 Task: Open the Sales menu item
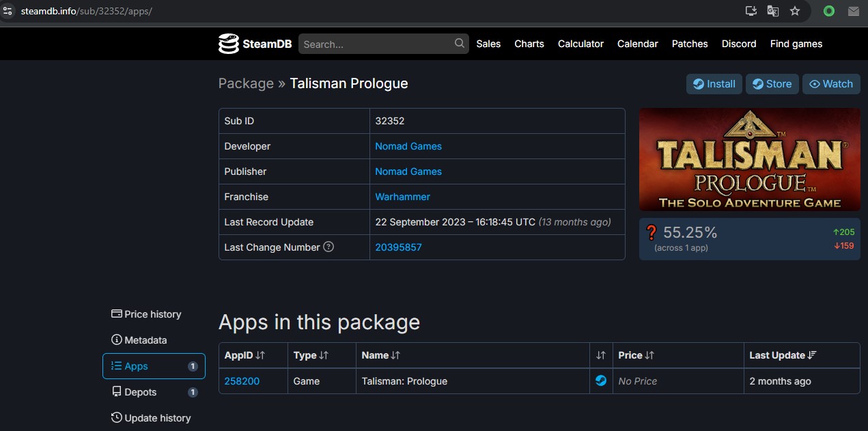point(488,44)
